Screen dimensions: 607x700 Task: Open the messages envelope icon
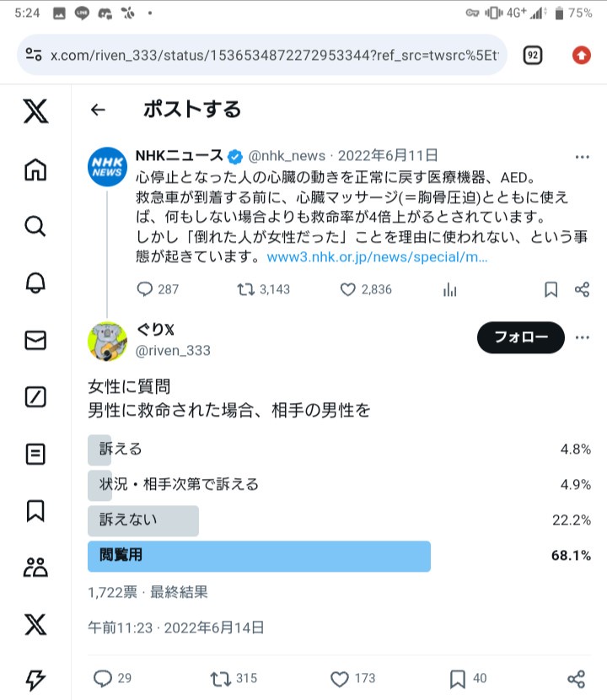35,340
